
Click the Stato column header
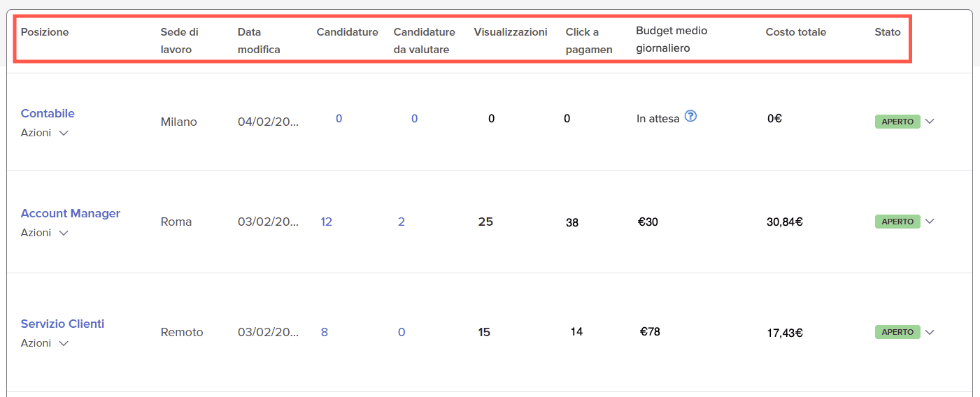(887, 32)
